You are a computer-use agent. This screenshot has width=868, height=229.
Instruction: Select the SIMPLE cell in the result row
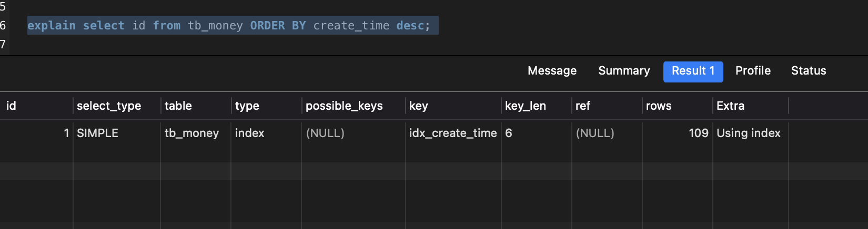[x=98, y=133]
